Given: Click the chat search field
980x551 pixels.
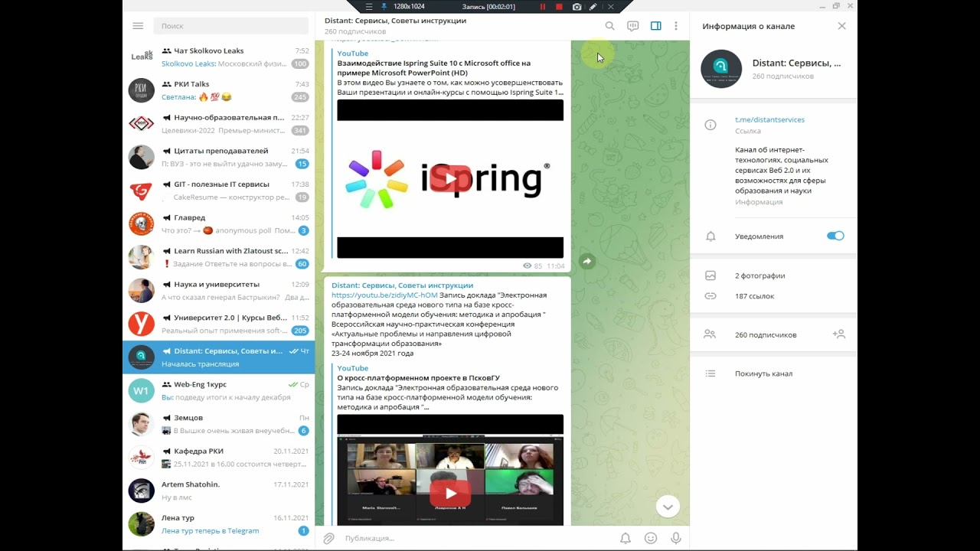Looking at the screenshot, I should click(x=230, y=25).
